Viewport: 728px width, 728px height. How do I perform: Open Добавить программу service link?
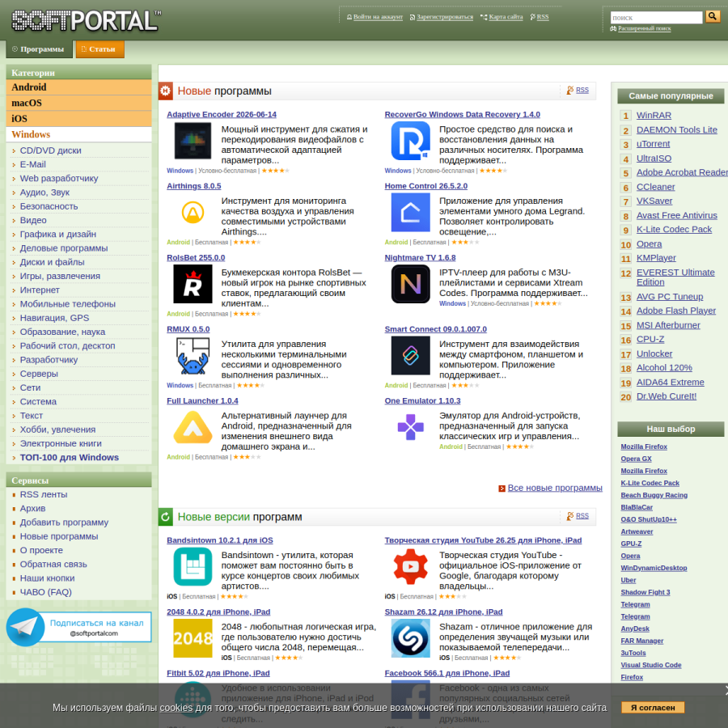pos(64,523)
